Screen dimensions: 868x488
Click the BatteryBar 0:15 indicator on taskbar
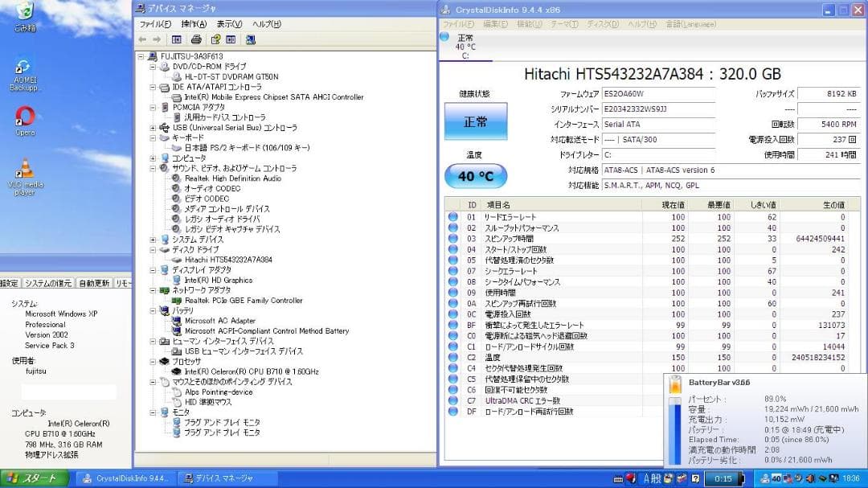724,478
